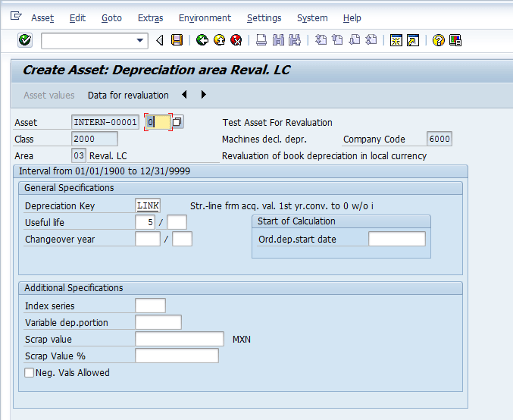Click the green Back arrow icon
This screenshot has width=513, height=420.
(x=202, y=40)
